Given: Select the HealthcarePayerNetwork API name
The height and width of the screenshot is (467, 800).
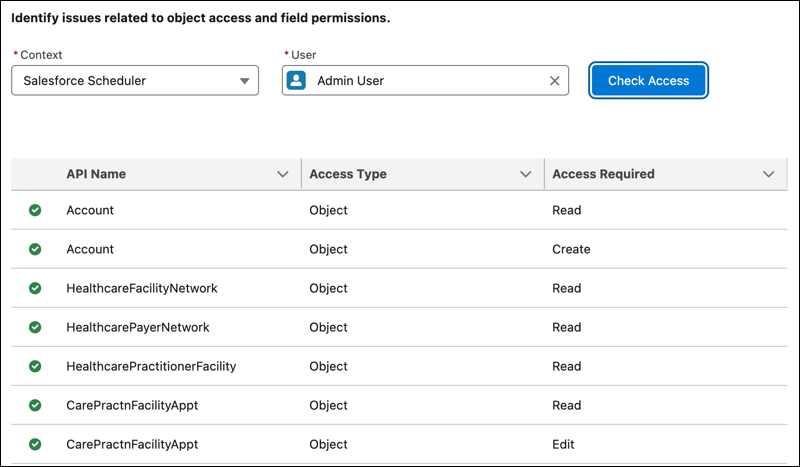Looking at the screenshot, I should [138, 327].
